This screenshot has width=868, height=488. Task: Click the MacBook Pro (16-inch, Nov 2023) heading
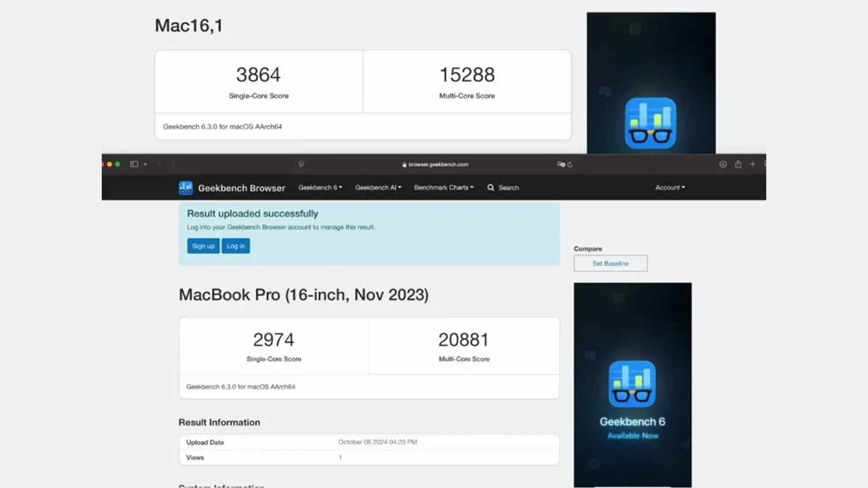coord(304,295)
